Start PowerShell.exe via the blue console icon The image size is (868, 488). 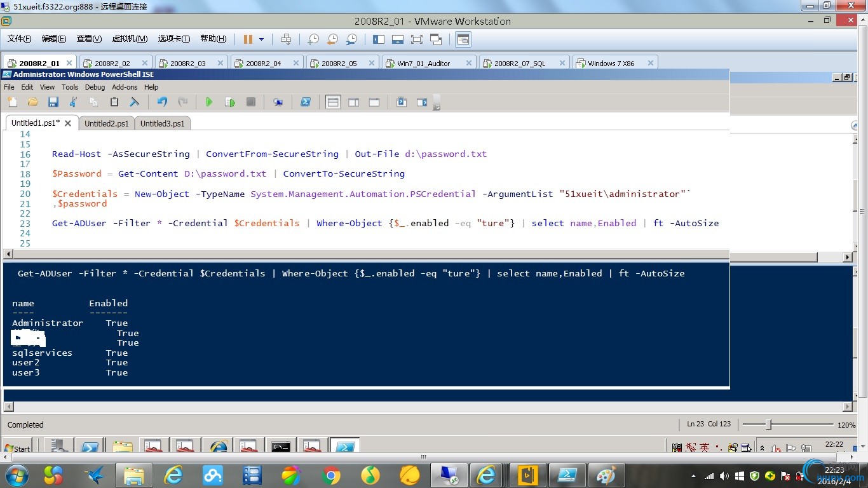[x=306, y=102]
